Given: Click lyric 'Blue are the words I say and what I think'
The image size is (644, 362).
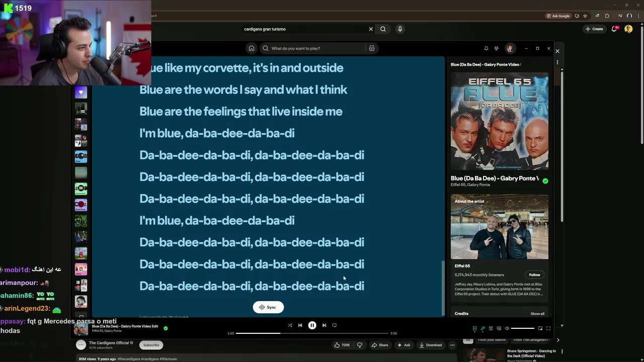Looking at the screenshot, I should (x=243, y=89).
